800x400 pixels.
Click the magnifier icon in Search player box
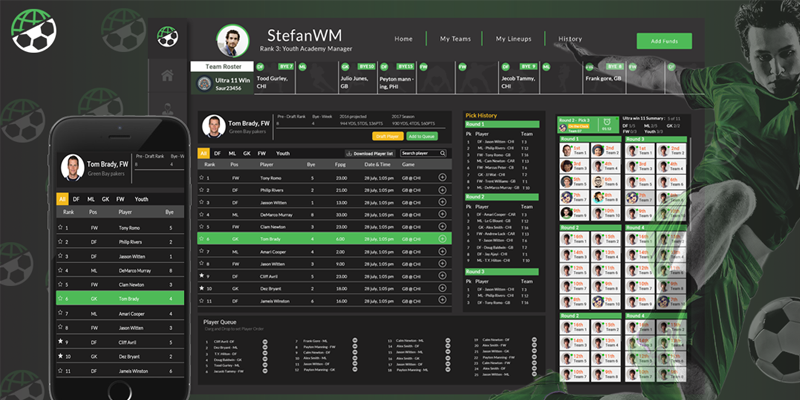442,153
